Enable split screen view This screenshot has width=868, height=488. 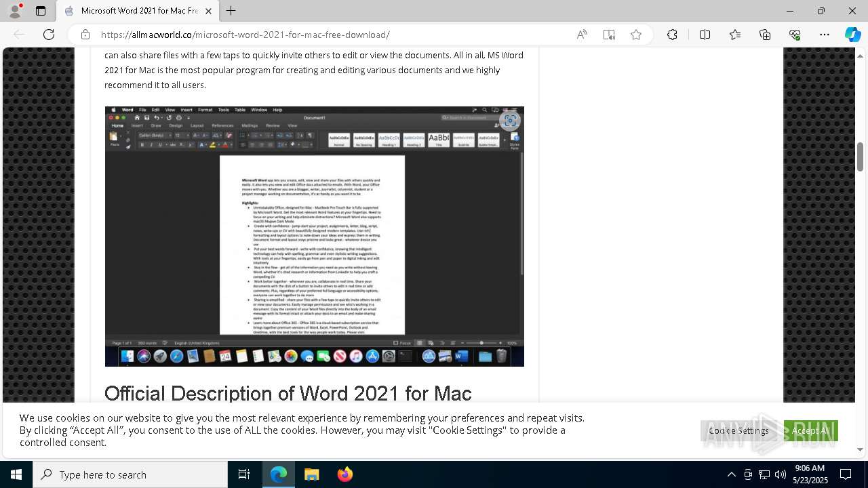tap(705, 35)
